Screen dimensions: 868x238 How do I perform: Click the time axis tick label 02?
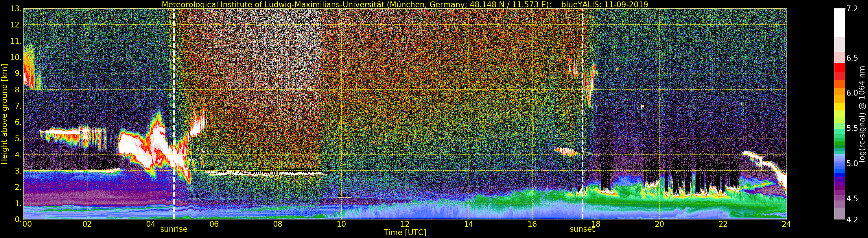point(87,224)
